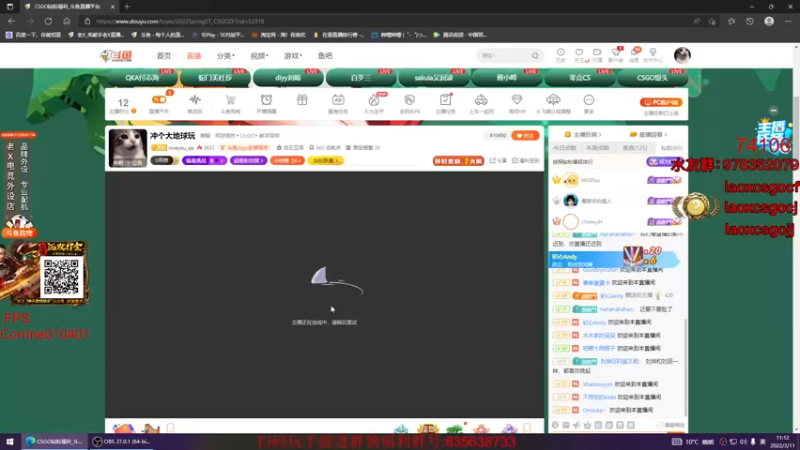Click the browser home icon
Image resolution: width=800 pixels, height=450 pixels.
click(66, 21)
